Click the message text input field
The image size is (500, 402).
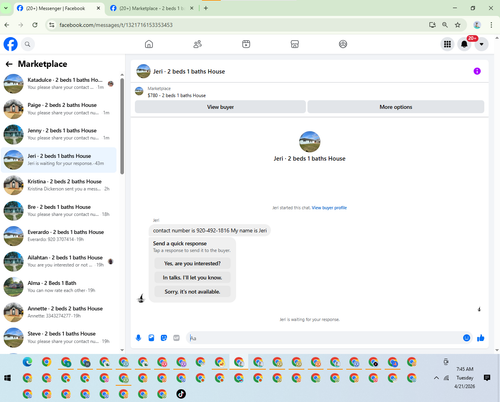325,338
